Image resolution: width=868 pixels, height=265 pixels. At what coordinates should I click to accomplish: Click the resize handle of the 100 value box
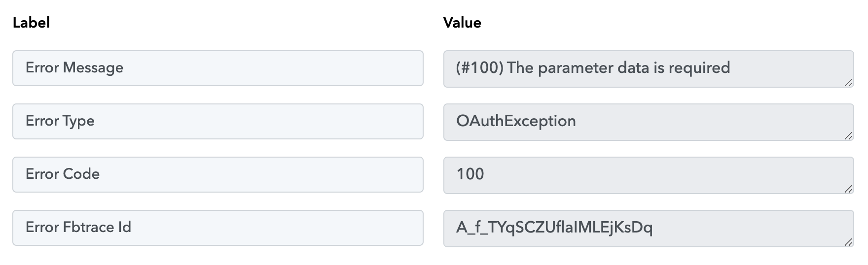click(848, 189)
